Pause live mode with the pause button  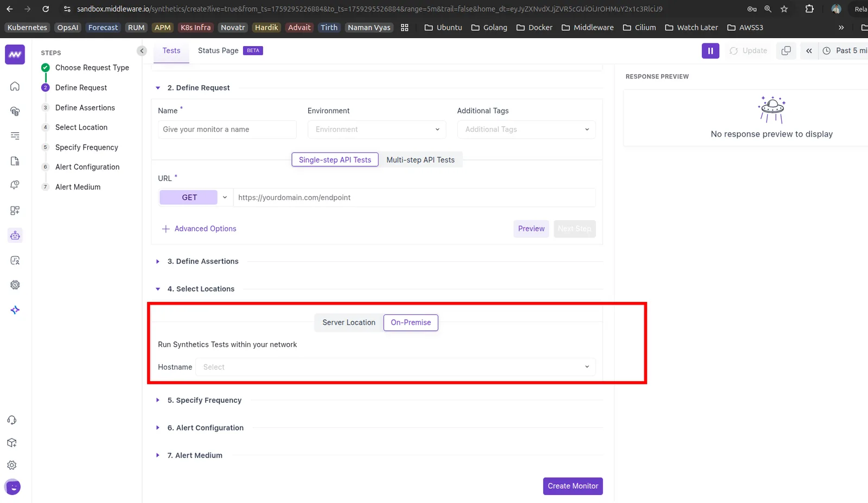click(711, 50)
